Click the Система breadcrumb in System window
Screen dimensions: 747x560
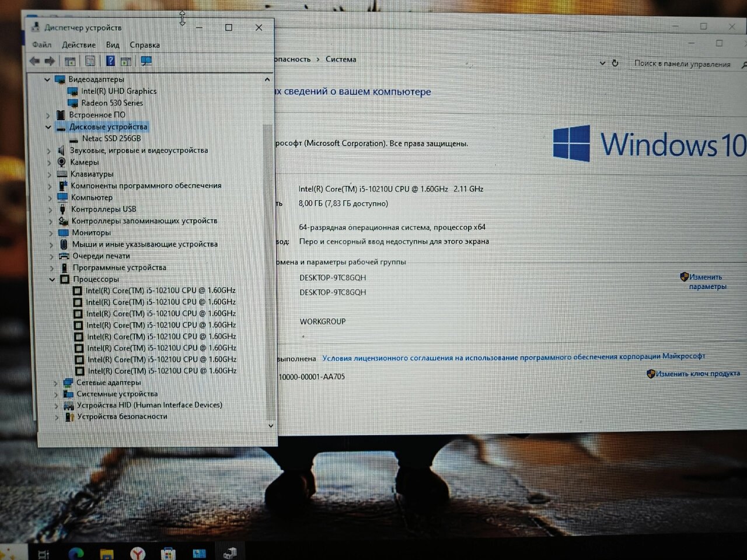(341, 59)
